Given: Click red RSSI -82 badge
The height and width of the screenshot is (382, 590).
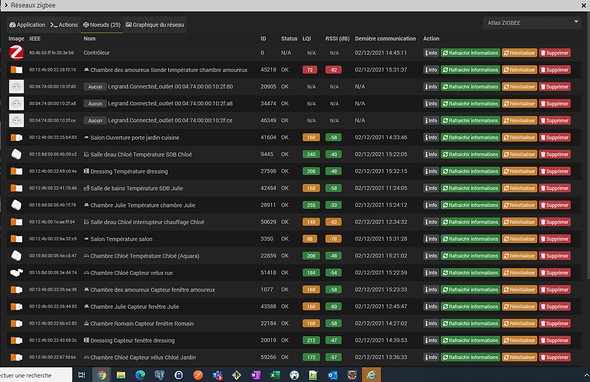Looking at the screenshot, I should [x=333, y=70].
